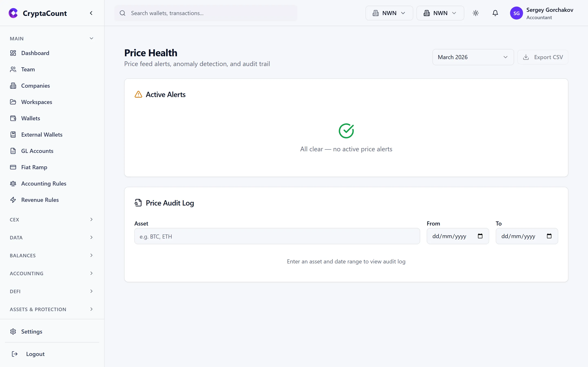Select the Accounting Rules scales icon
The image size is (588, 367).
coord(13,183)
